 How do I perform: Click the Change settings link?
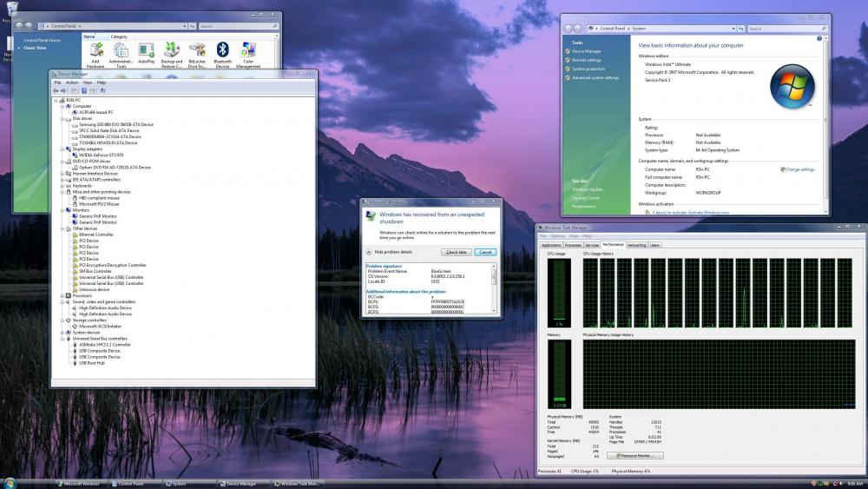point(799,169)
